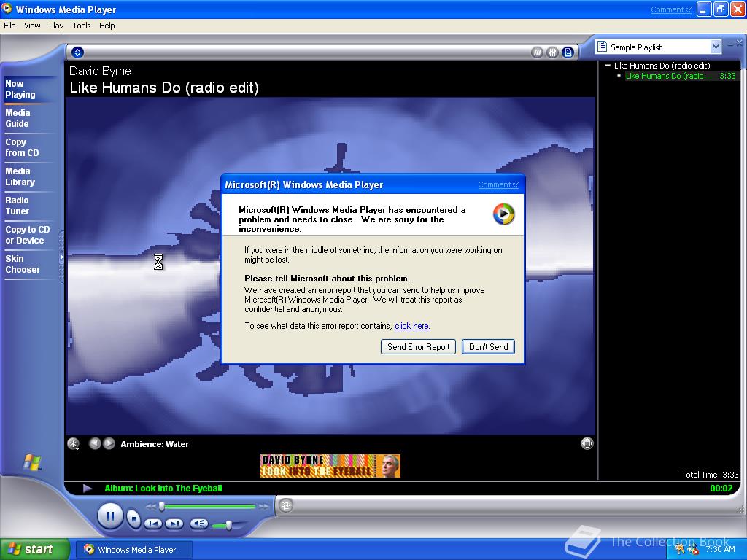Click the Total Time: 3:33 text
Viewport: 747px width, 560px height.
point(710,475)
